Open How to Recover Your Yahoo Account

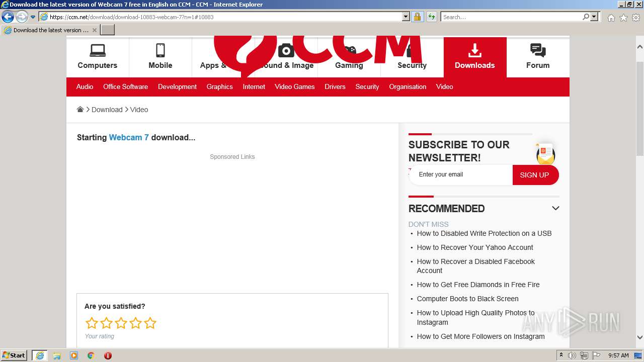pos(475,247)
